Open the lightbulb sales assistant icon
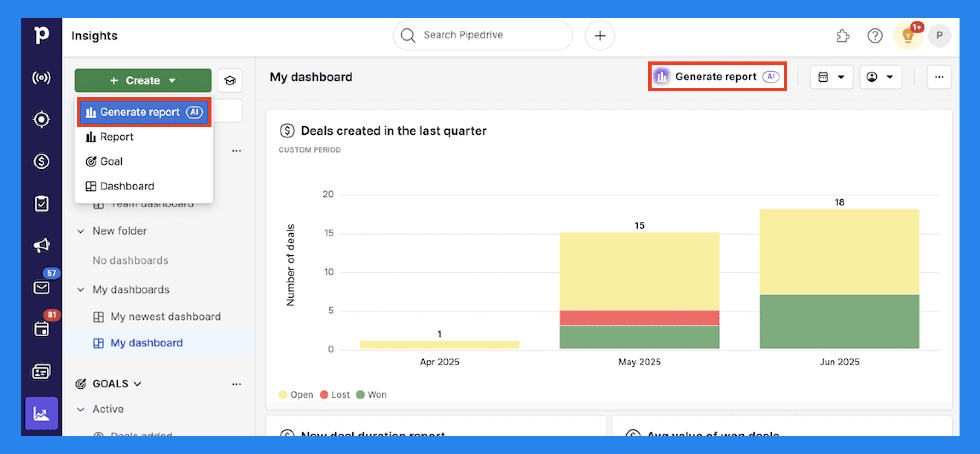 [x=908, y=36]
